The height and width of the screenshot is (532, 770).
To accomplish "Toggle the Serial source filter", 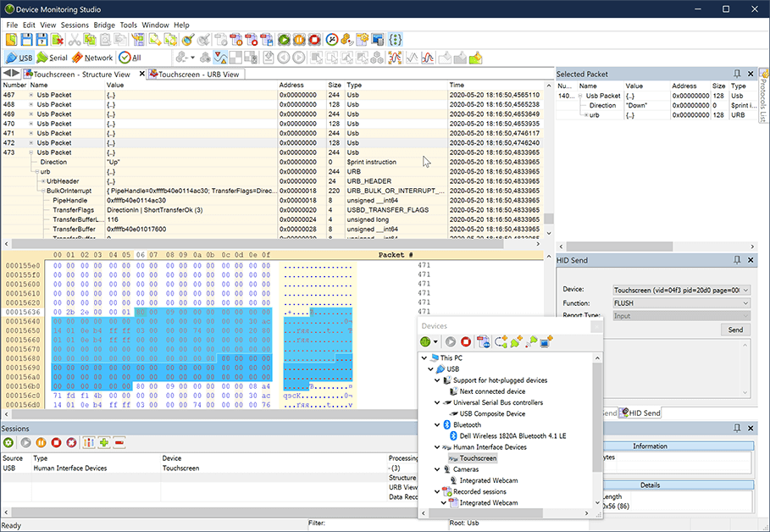I will click(x=53, y=58).
